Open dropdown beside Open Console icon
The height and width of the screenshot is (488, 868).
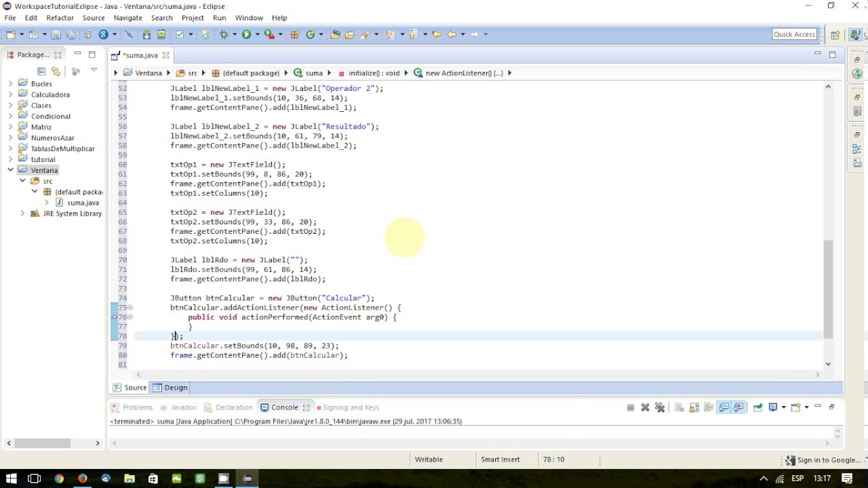point(806,407)
